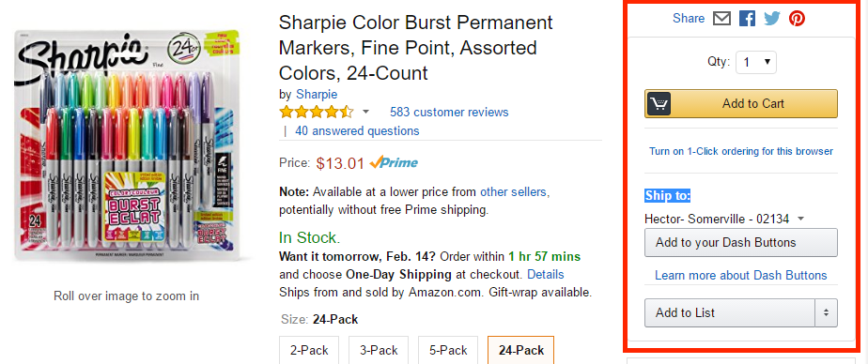Expand the rating breakdown arrow
Image resolution: width=868 pixels, height=364 pixels.
click(365, 113)
